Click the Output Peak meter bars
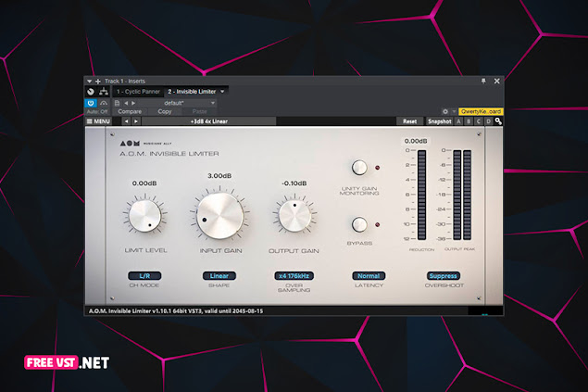Image resolution: width=588 pixels, height=392 pixels. click(462, 195)
